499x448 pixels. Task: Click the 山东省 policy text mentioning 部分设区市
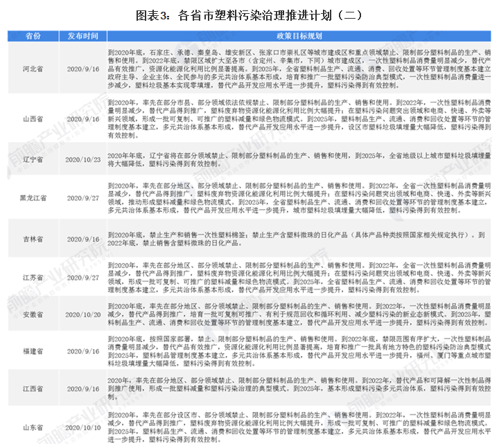(x=299, y=427)
